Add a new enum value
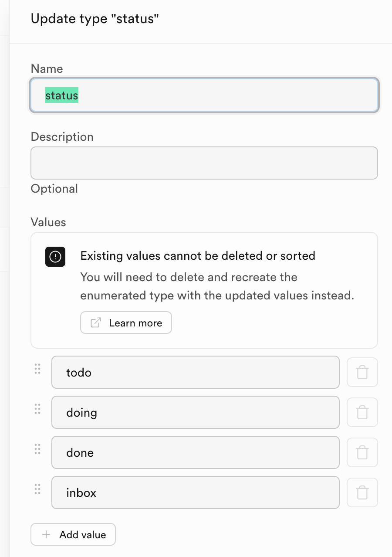Viewport: 392px width, 557px height. 73,534
